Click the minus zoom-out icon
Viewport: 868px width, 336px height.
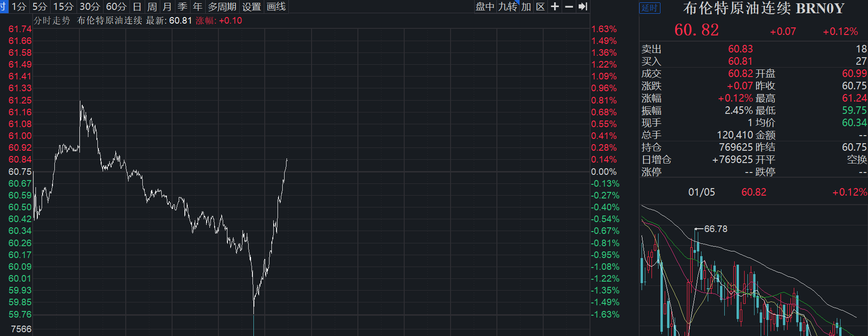[x=569, y=7]
